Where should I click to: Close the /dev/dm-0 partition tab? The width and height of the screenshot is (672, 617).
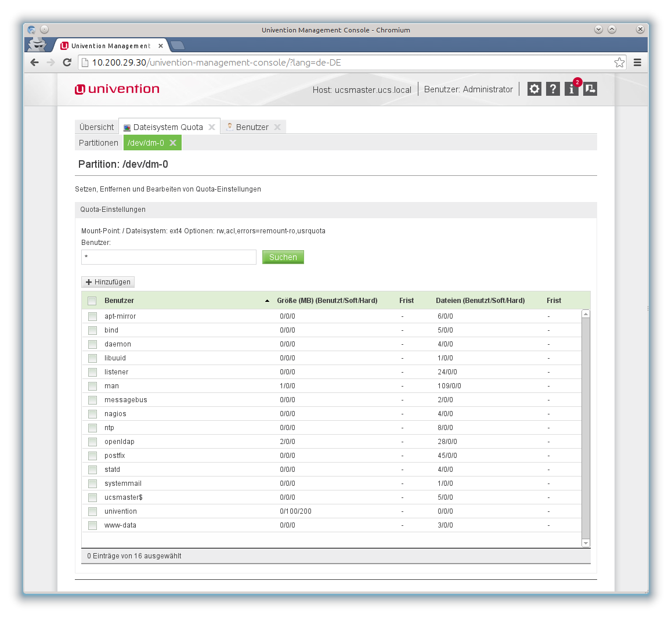pos(173,143)
